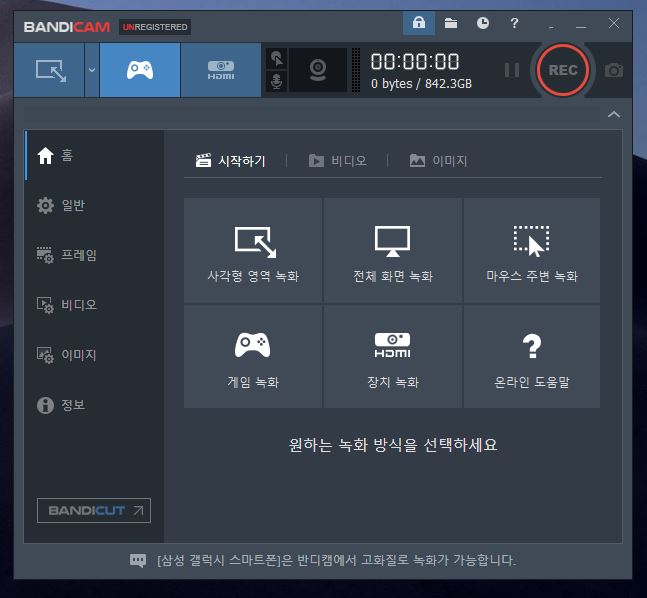
Task: Click the UNREGISTERED badge
Action: pyautogui.click(x=155, y=27)
